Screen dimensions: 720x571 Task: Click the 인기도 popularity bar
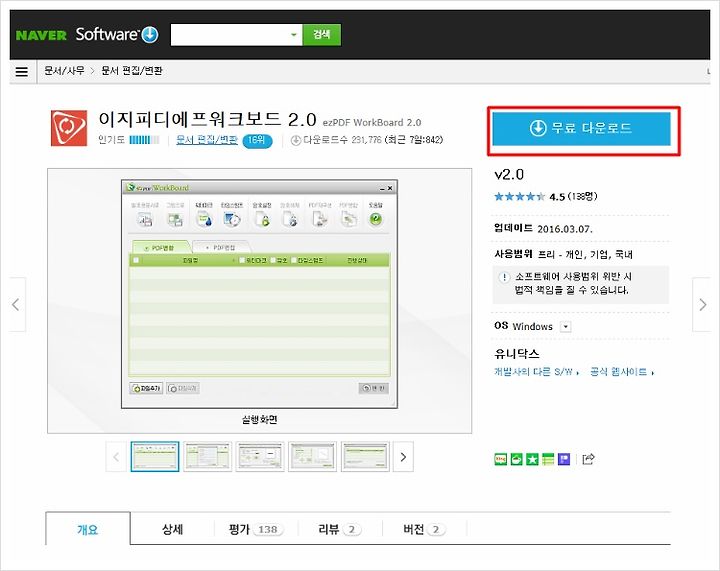pyautogui.click(x=144, y=140)
